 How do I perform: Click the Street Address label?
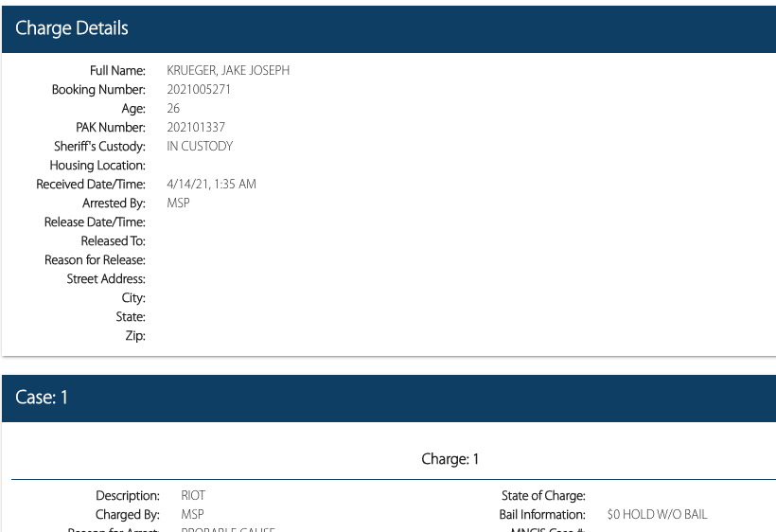click(x=106, y=279)
